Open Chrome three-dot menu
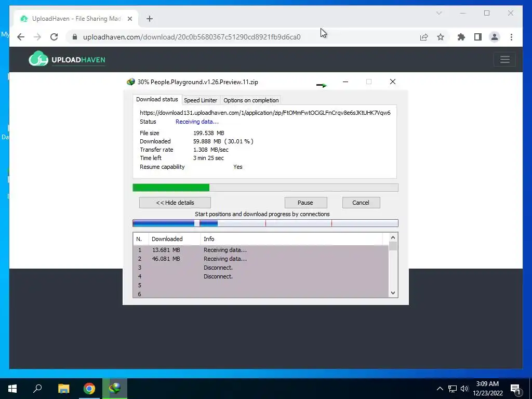This screenshot has width=532, height=399. pyautogui.click(x=511, y=37)
